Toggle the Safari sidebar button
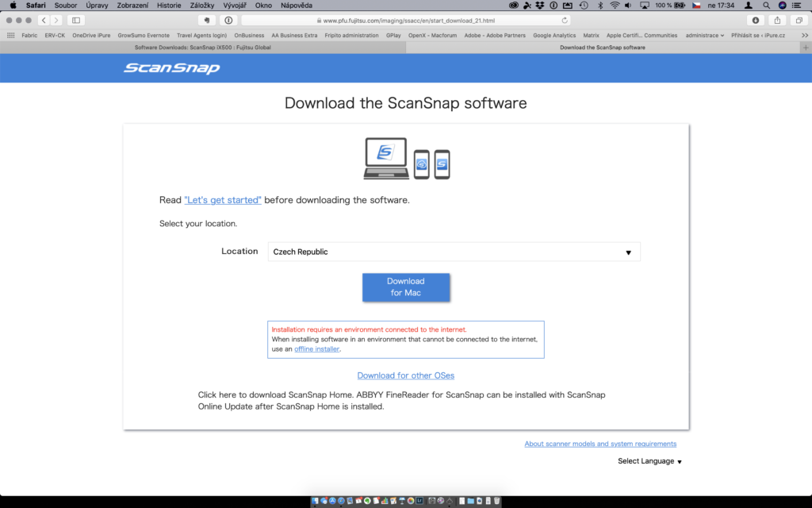812x508 pixels. (x=76, y=20)
